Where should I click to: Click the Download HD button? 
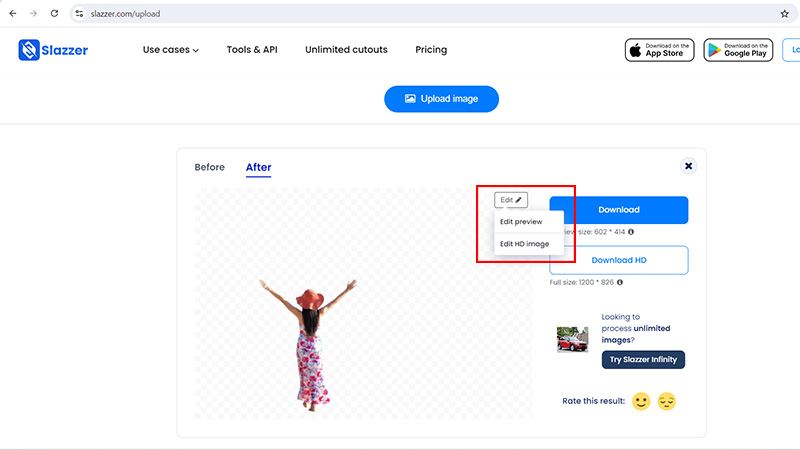click(x=618, y=260)
